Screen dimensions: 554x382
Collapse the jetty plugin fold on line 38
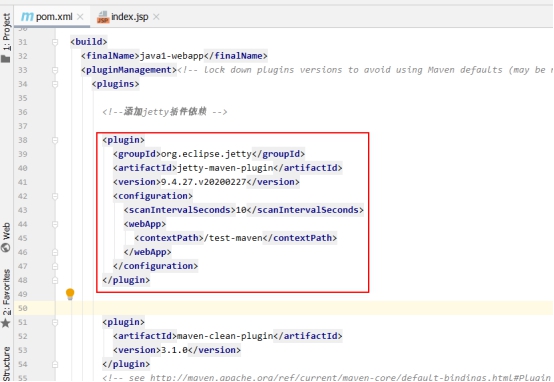click(x=55, y=140)
